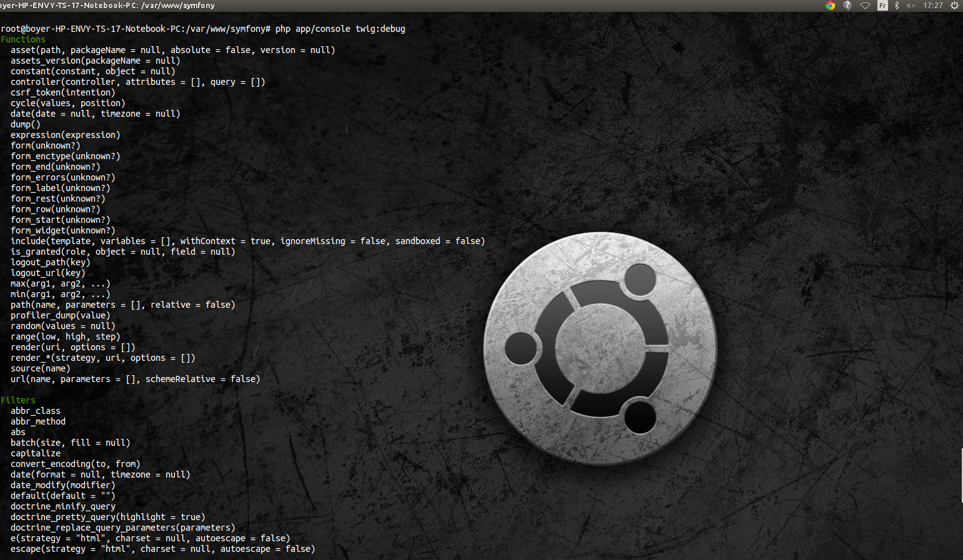Click the 'path(name, parameters = []' line
Screen dimensions: 963x560
123,305
